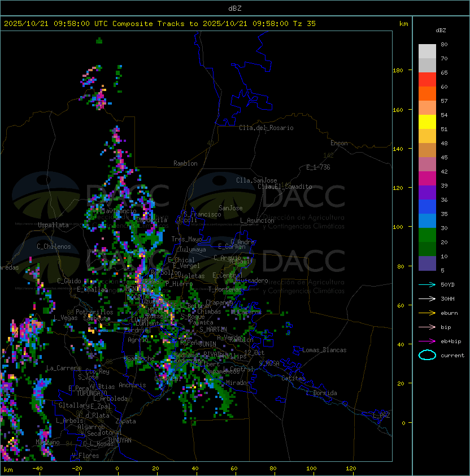Screen dimensions: 470x476
Task: Click the 'eburn' legend label
Action: 449,313
